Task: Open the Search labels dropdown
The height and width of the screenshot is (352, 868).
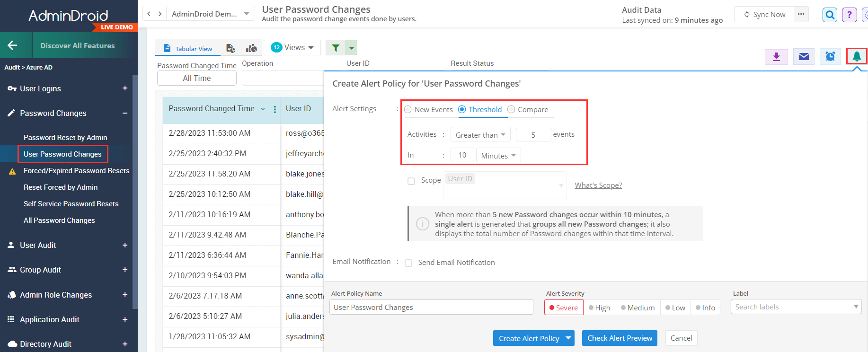Action: 796,307
